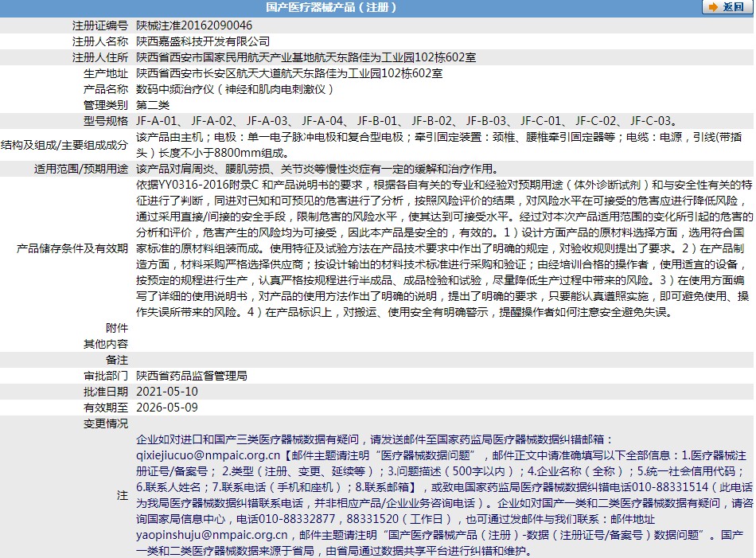The image size is (756, 558).
Task: Select phone number 010-88331514
Action: [670, 487]
